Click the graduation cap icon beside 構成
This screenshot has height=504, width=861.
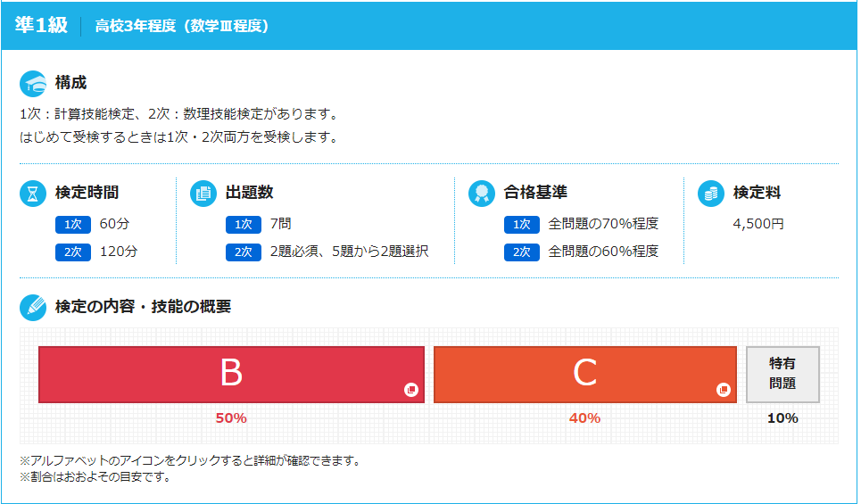point(33,84)
